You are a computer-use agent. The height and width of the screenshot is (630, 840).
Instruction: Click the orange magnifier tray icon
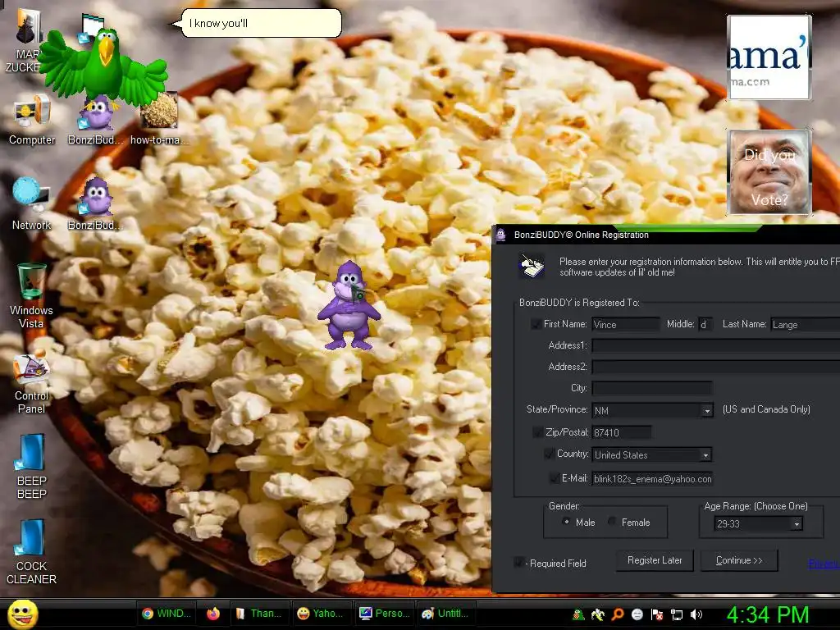click(617, 614)
